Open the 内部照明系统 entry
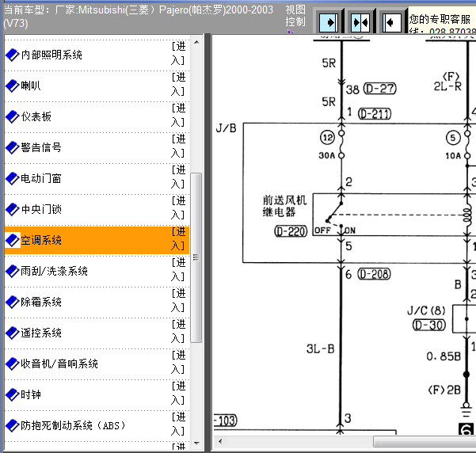Screen dimensions: 476x453 [51, 55]
